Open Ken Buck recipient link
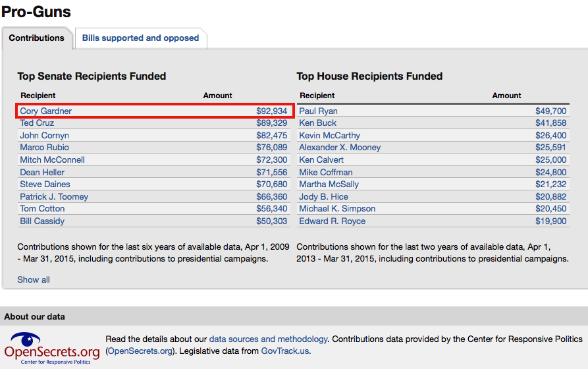This screenshot has width=588, height=369. pos(317,123)
